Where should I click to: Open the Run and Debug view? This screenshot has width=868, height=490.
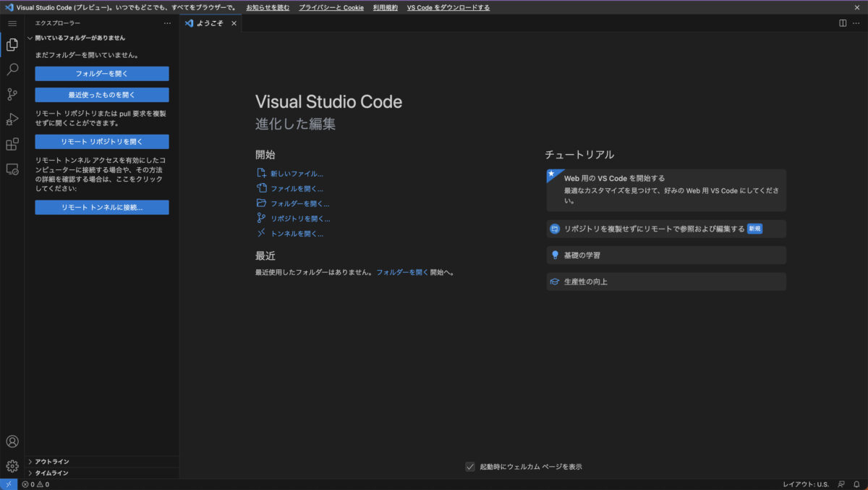pyautogui.click(x=12, y=119)
